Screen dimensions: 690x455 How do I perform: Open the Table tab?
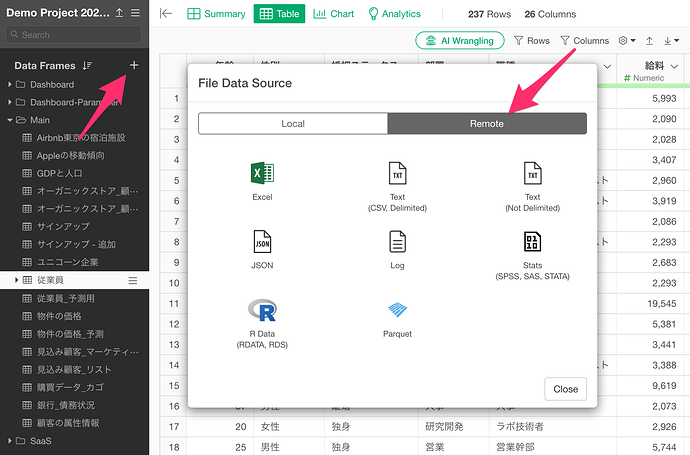point(279,14)
